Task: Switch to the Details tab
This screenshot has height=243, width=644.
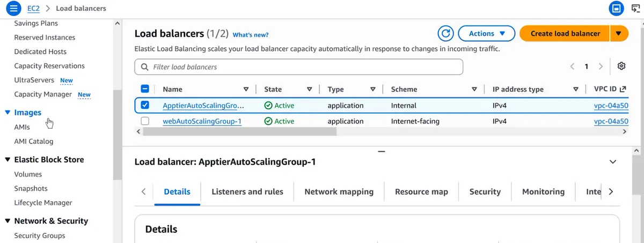Action: tap(177, 192)
